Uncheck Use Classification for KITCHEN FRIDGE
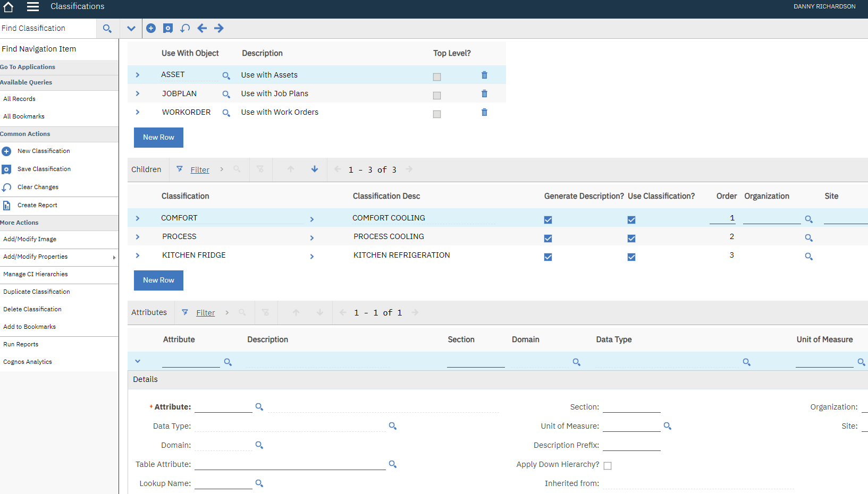The width and height of the screenshot is (868, 494). click(x=631, y=257)
